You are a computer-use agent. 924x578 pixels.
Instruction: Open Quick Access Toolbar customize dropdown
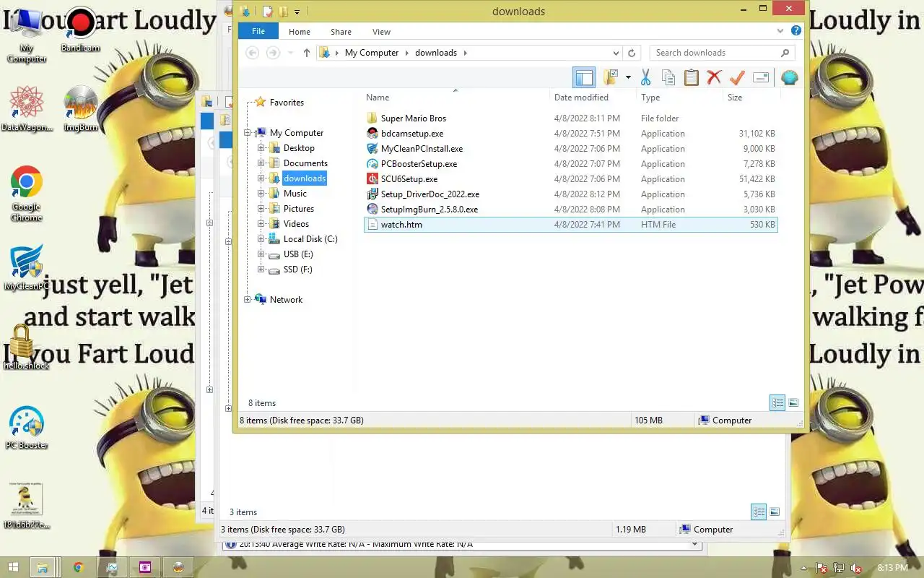coord(297,12)
